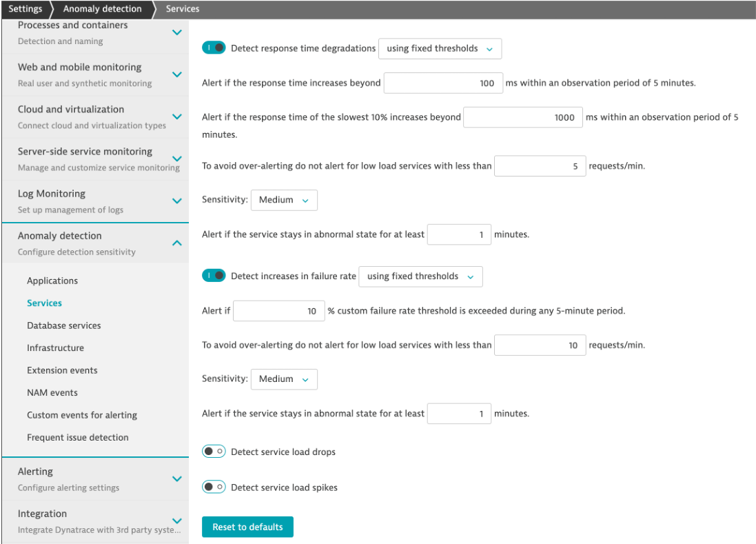Image resolution: width=756 pixels, height=544 pixels.
Task: Expand the Log Monitoring section
Action: pos(176,201)
